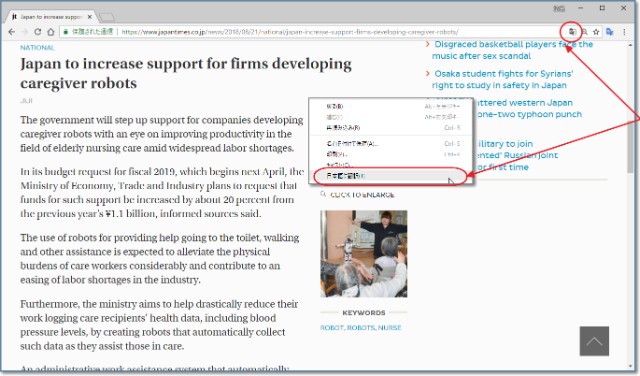Open the Google Translate extension icon
Image resolution: width=640 pixels, height=376 pixels.
(x=610, y=32)
